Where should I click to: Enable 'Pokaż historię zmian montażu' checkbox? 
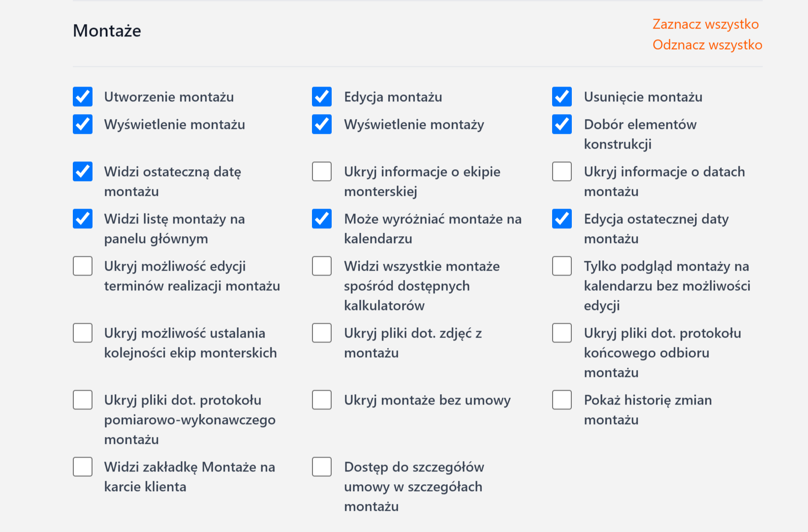click(562, 400)
